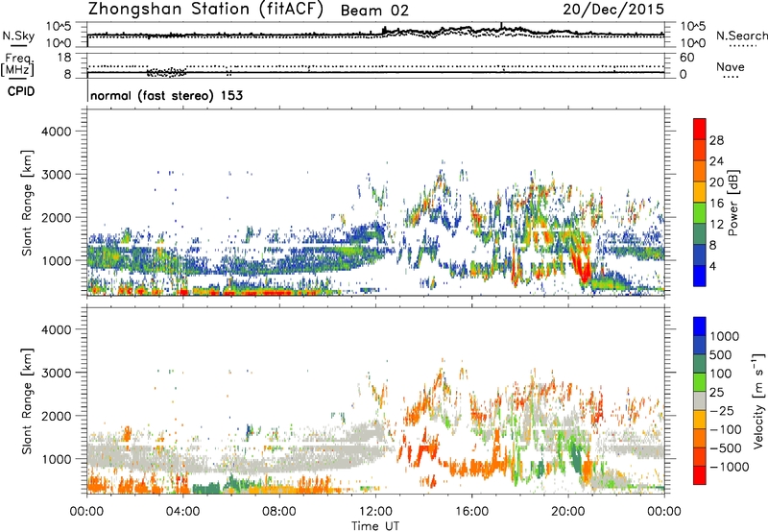This screenshot has height=532, width=768.
Task: Click the 'Nave' legend label
Action: point(731,67)
